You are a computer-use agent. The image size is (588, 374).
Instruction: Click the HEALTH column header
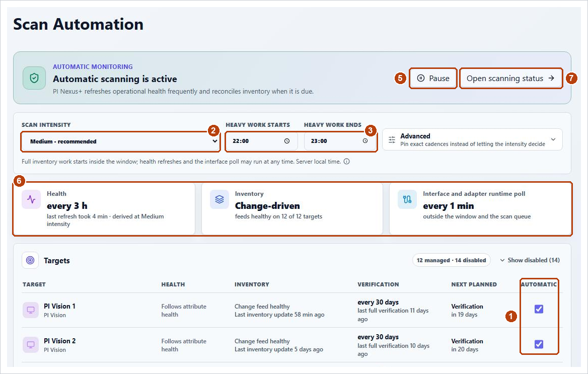[173, 284]
